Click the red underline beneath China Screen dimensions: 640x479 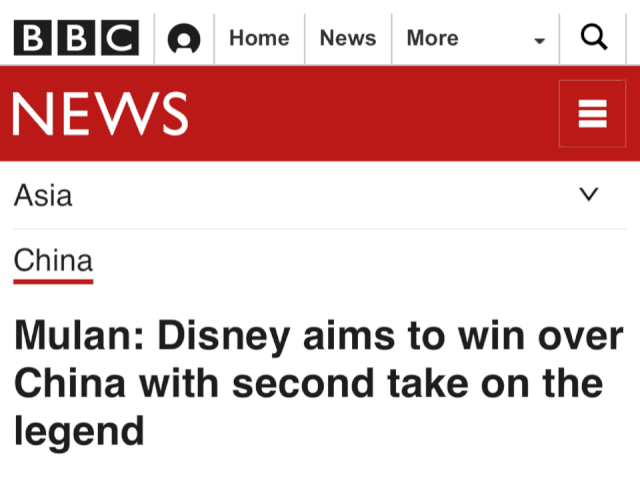(53, 281)
